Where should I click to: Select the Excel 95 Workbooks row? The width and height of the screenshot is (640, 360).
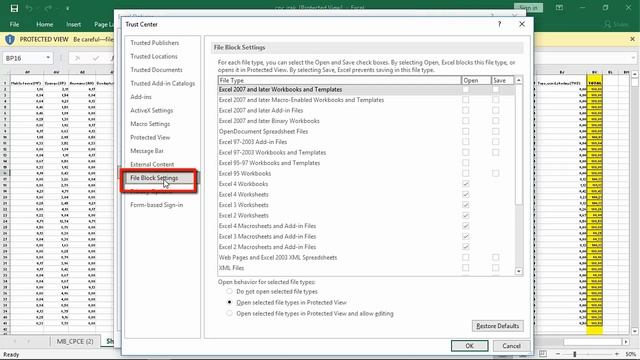tap(366, 173)
